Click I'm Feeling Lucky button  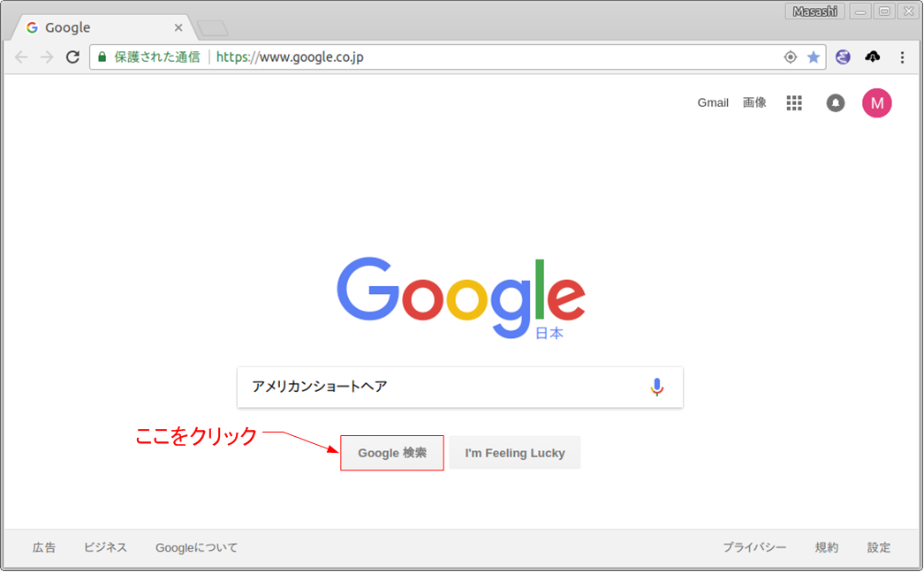pos(514,453)
